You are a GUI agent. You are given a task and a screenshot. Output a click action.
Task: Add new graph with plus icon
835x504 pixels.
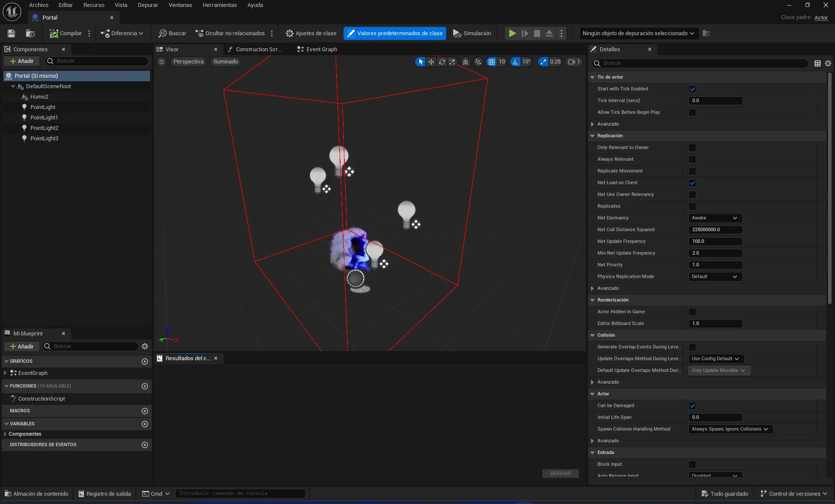click(x=145, y=361)
